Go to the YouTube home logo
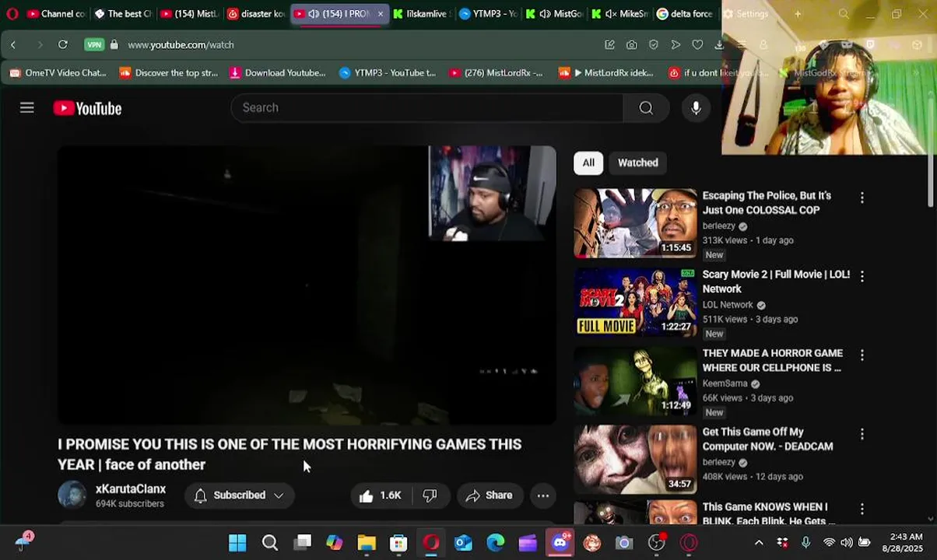 [87, 109]
